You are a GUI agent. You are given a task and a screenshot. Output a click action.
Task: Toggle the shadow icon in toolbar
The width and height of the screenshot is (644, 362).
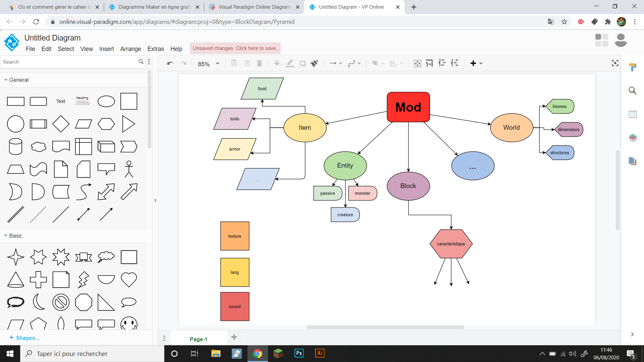(x=303, y=63)
